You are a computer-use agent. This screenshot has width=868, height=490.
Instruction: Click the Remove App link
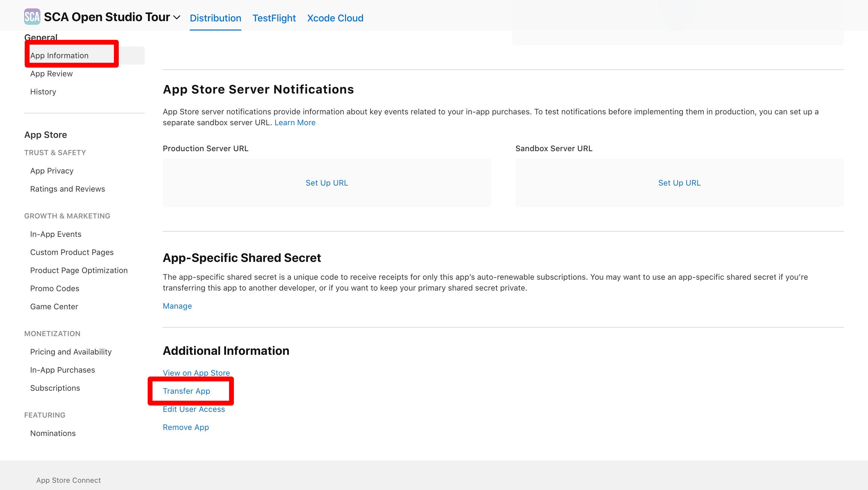[186, 427]
